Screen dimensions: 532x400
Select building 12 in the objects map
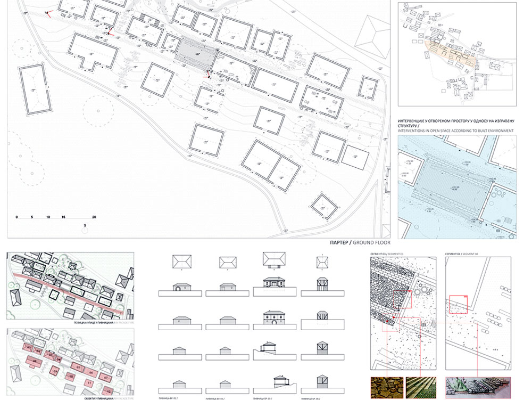pyautogui.click(x=109, y=391)
